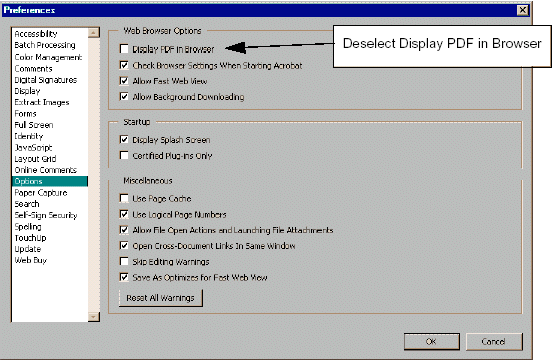This screenshot has height=361, width=554.
Task: Check the Use Page Cache option
Action: pos(124,198)
